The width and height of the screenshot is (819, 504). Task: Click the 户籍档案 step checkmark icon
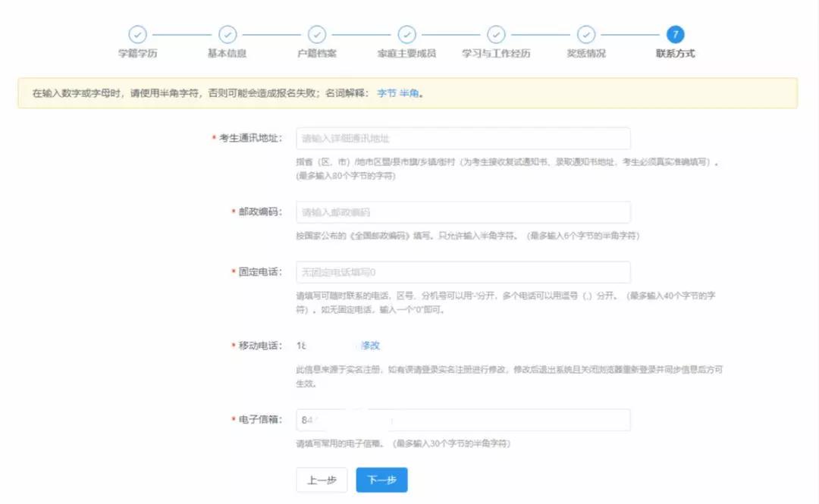tap(317, 35)
